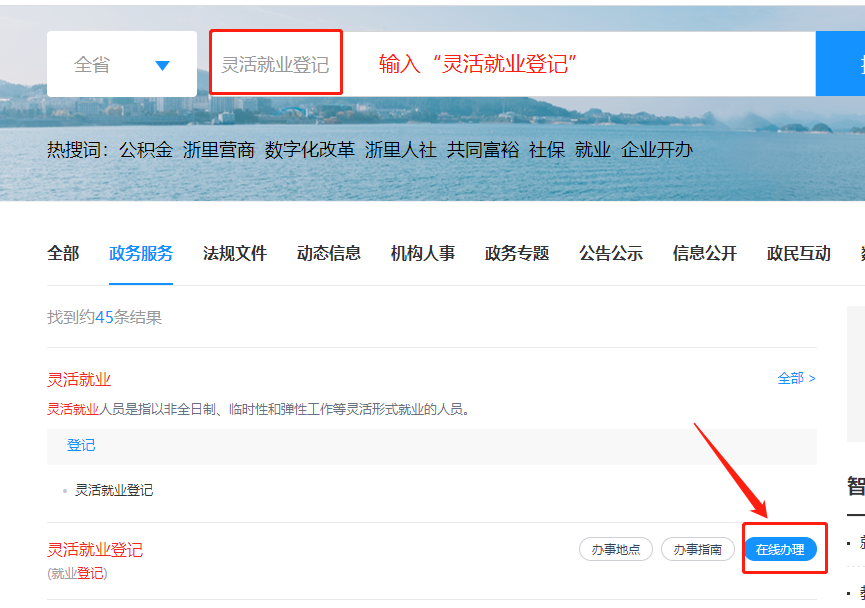Screen dimensions: 865x608
Task: Pick hot search term 企业开办
Action: coord(657,150)
